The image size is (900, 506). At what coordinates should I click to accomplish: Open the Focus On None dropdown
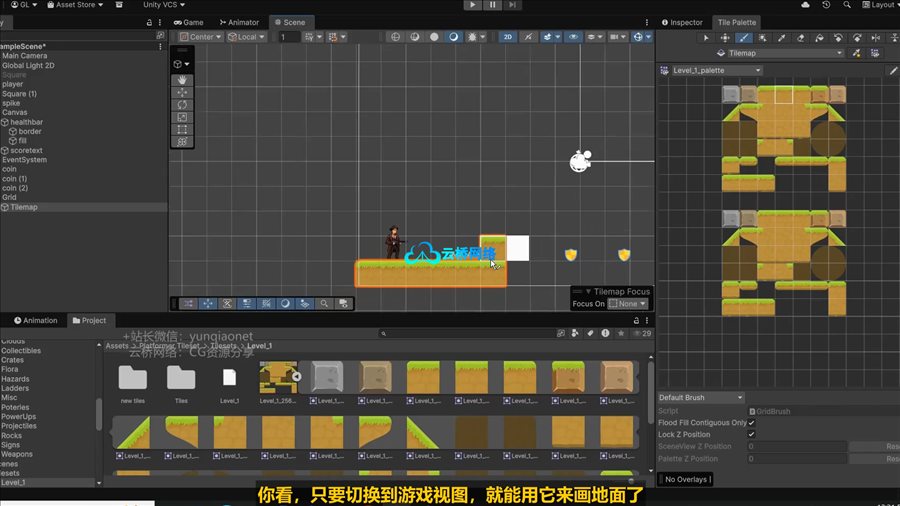(x=628, y=304)
